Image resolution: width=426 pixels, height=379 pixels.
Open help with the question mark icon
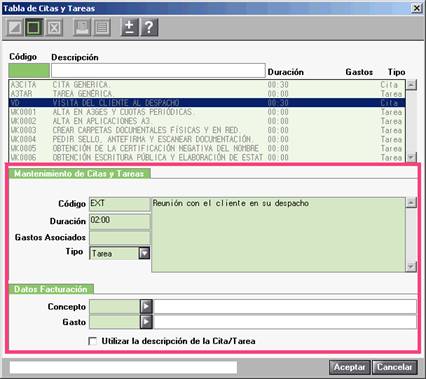149,28
